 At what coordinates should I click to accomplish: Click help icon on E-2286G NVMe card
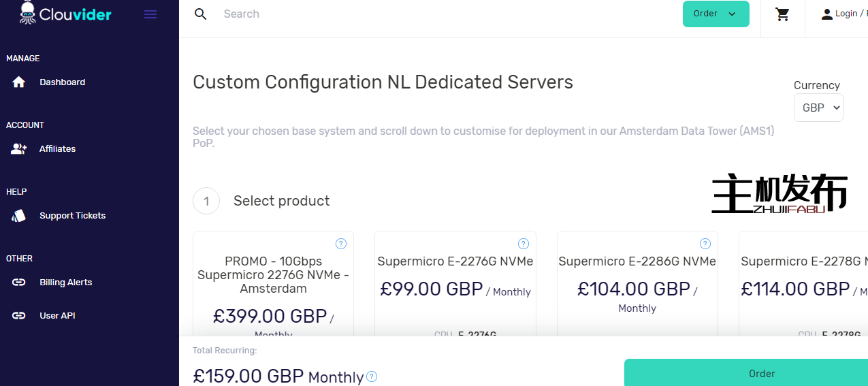pyautogui.click(x=705, y=244)
